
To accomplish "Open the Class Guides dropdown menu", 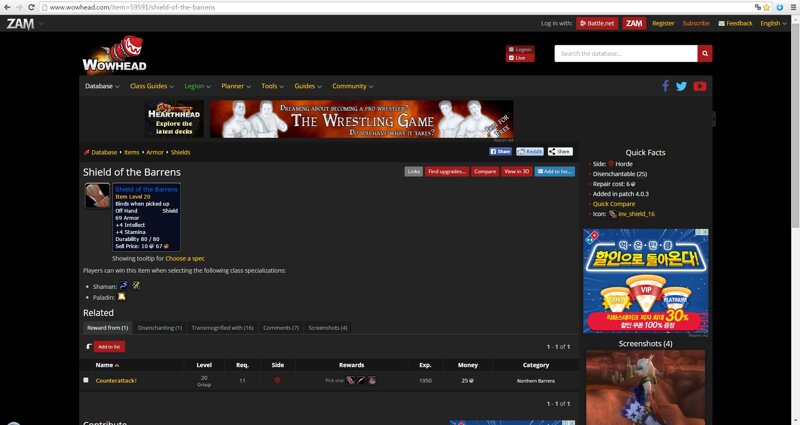I will 152,86.
